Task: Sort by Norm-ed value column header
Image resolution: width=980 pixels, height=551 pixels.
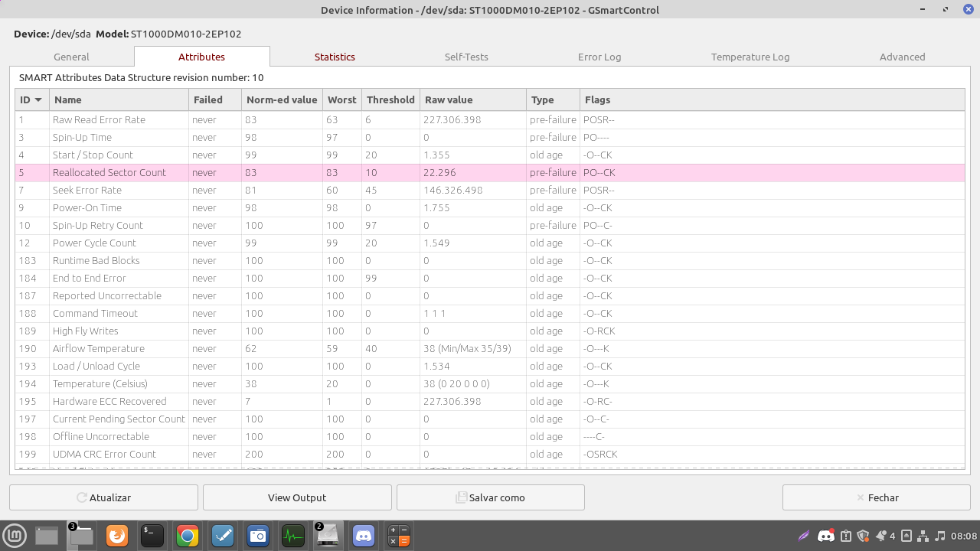Action: 282,99
